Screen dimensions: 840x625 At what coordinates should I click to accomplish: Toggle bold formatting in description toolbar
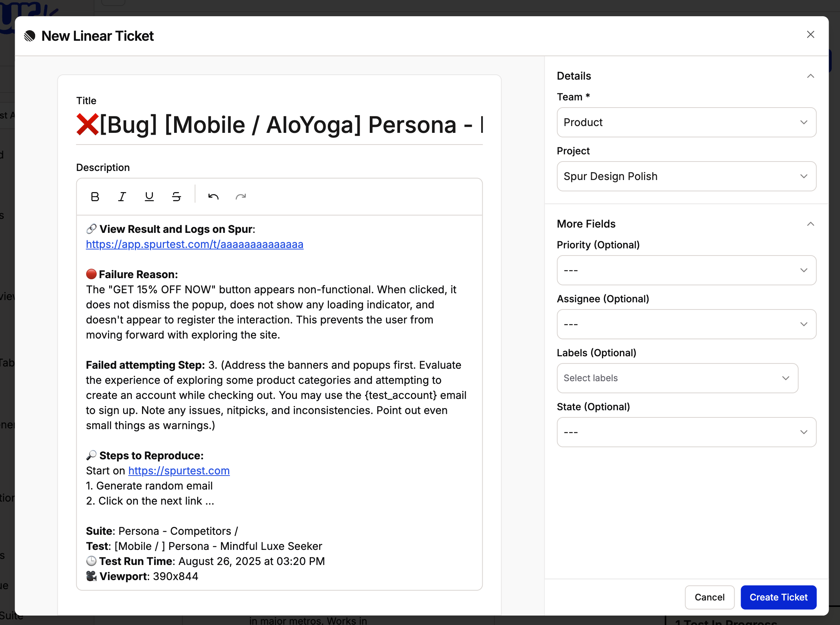[95, 197]
